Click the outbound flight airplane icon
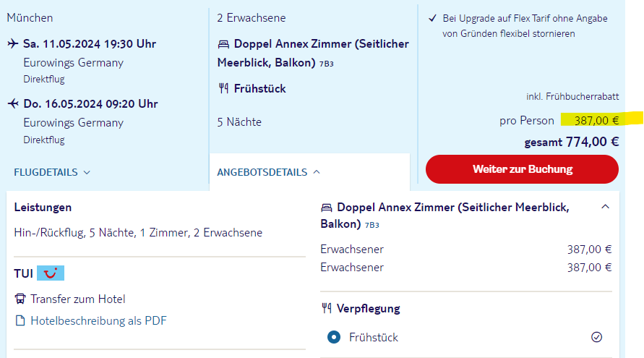 pos(13,43)
